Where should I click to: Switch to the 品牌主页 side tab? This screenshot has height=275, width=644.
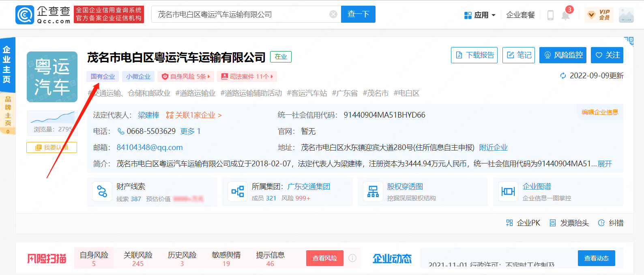pyautogui.click(x=8, y=111)
